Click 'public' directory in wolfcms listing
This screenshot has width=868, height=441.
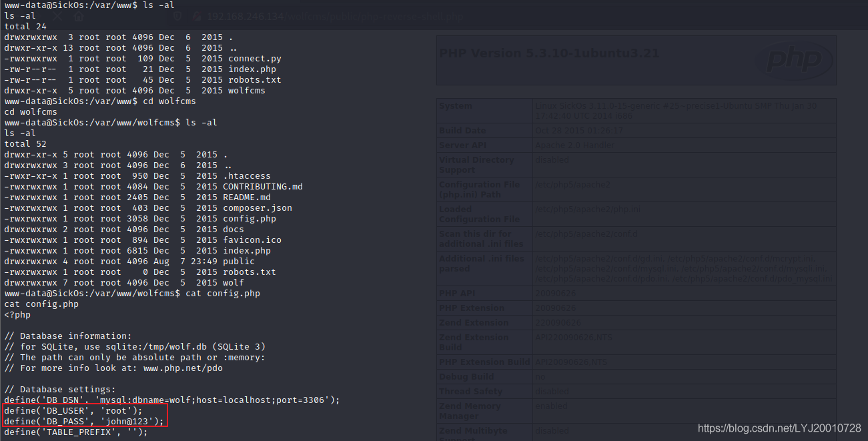239,262
